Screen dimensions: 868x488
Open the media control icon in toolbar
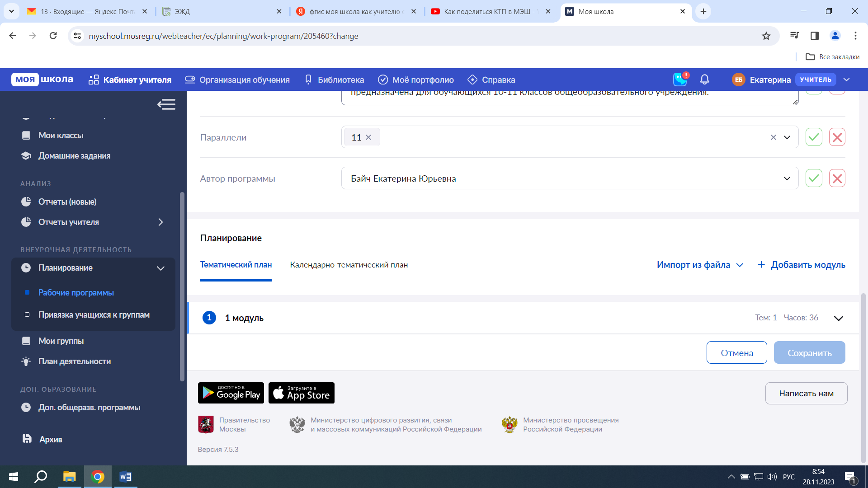pyautogui.click(x=794, y=36)
